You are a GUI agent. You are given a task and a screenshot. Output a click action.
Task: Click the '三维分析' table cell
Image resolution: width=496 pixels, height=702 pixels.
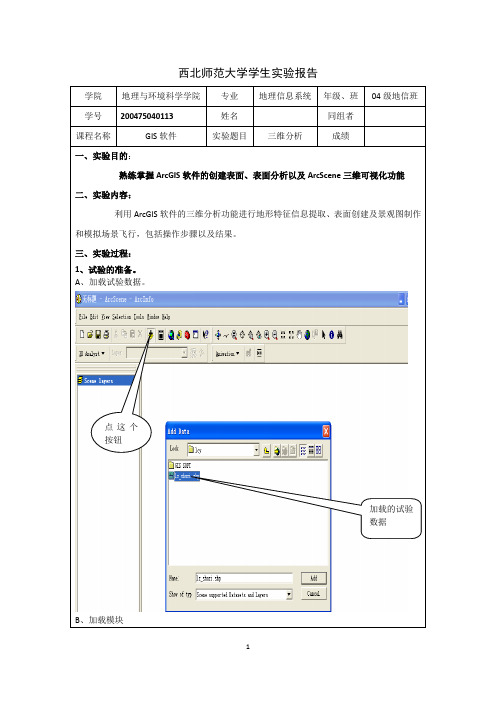(x=285, y=136)
